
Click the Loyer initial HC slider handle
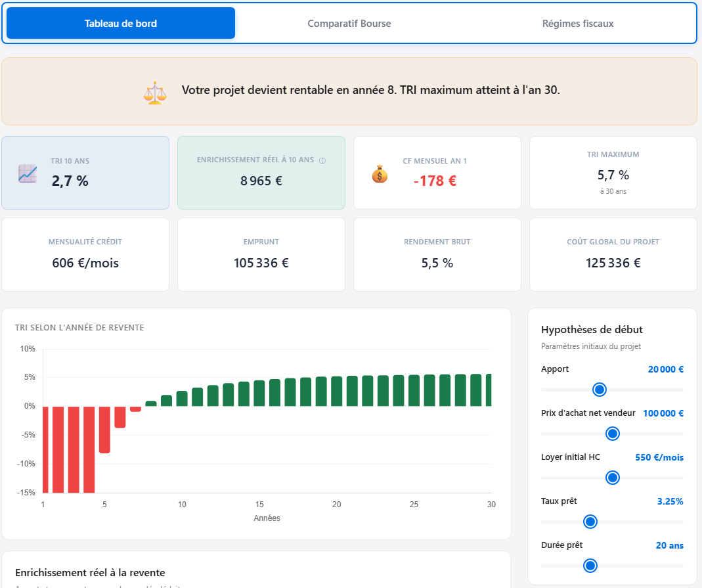pos(612,478)
